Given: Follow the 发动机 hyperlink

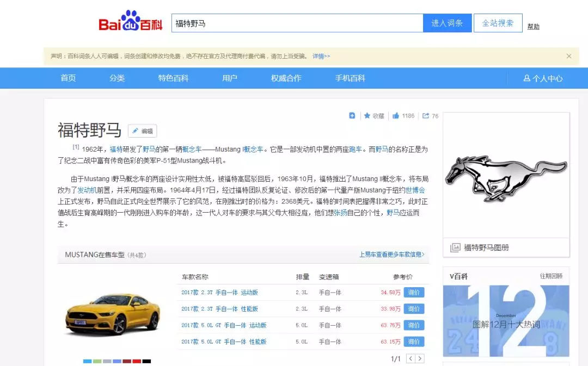Looking at the screenshot, I should tap(87, 190).
